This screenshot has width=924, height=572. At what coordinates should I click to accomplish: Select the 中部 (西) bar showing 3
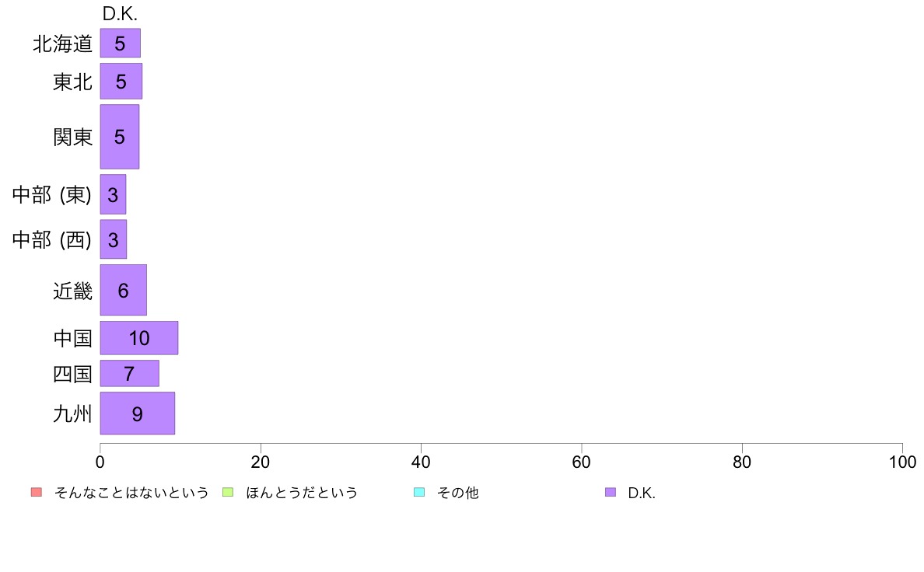113,239
